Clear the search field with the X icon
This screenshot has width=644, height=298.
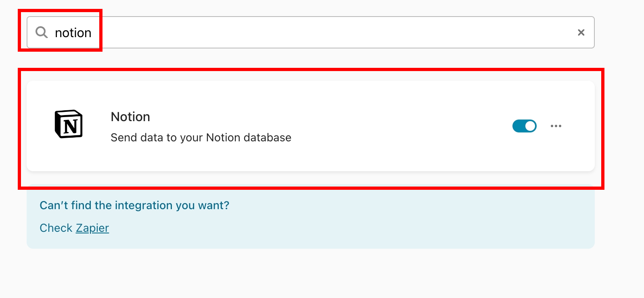pos(581,32)
